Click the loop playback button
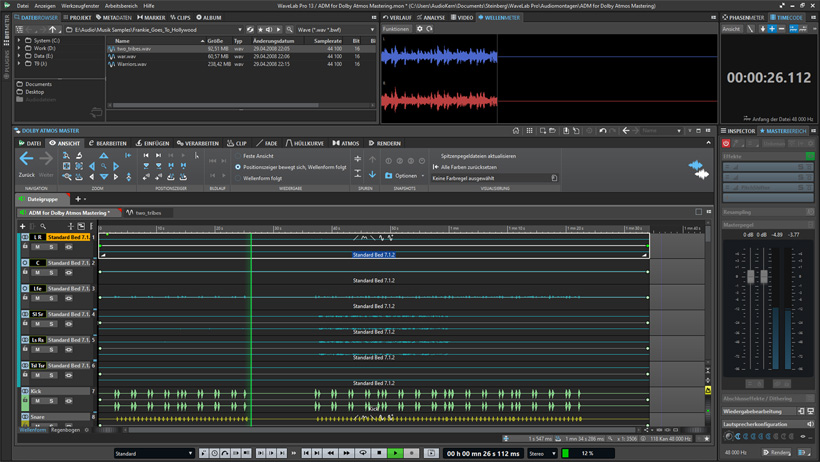 point(362,453)
